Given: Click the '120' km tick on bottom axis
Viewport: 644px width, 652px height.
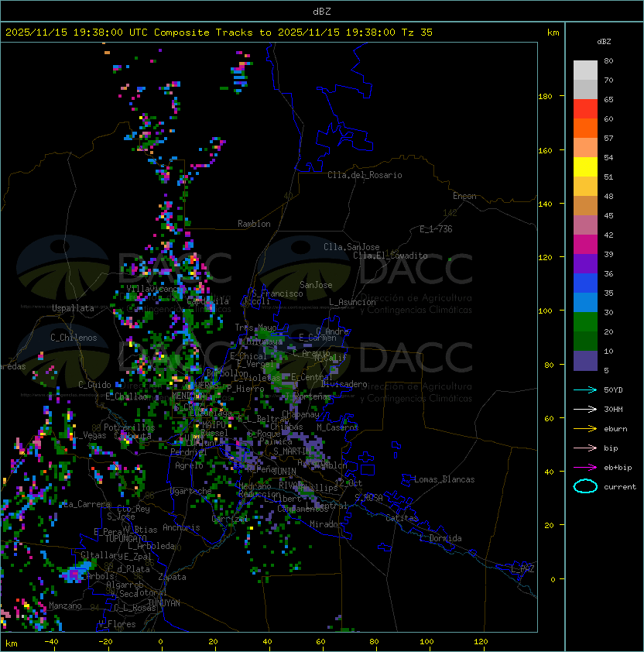Looking at the screenshot, I should pyautogui.click(x=481, y=642).
